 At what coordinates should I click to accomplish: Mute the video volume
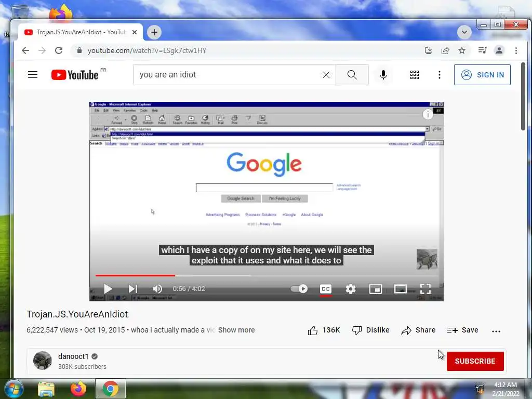coord(157,289)
